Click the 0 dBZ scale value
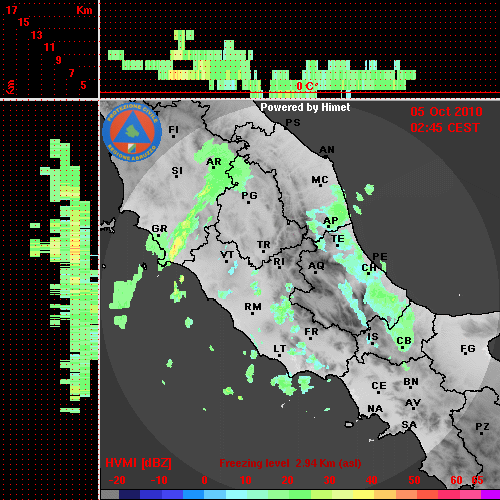Screen dimensions: 500x500 click(x=204, y=480)
